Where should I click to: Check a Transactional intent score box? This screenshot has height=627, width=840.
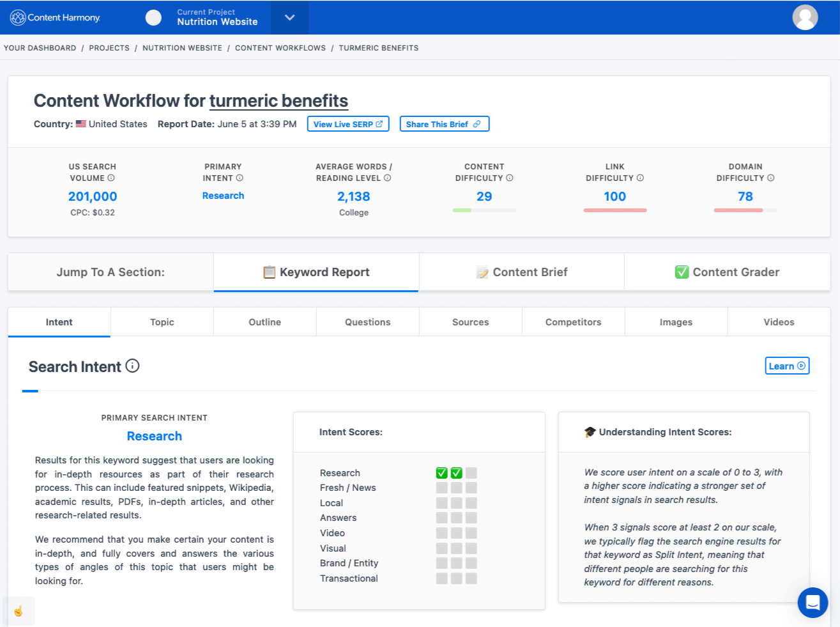click(441, 578)
